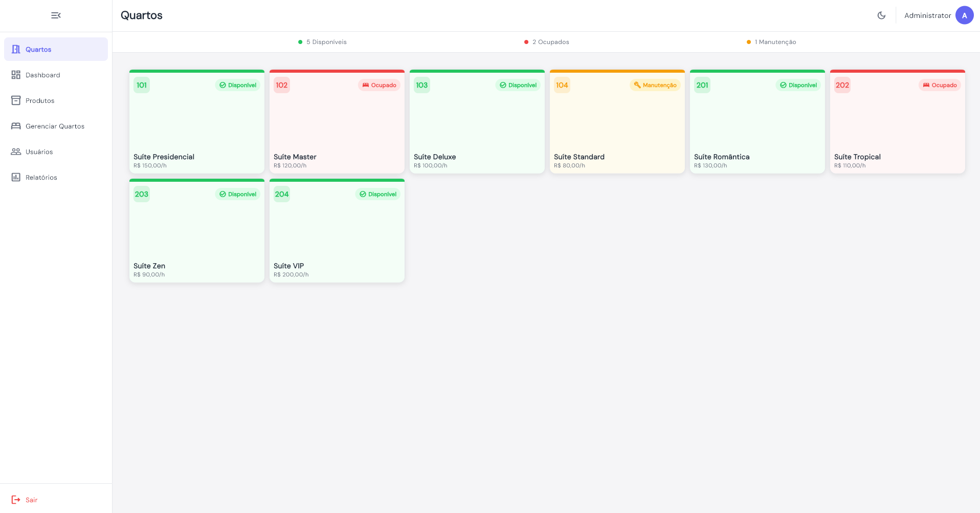Click the Sair logout button
This screenshot has width=980, height=513.
tap(25, 500)
